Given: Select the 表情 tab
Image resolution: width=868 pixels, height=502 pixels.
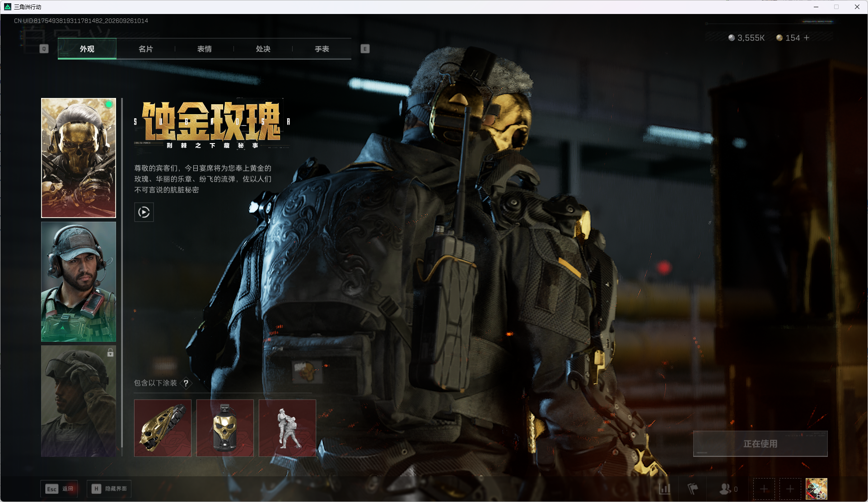Looking at the screenshot, I should point(205,49).
